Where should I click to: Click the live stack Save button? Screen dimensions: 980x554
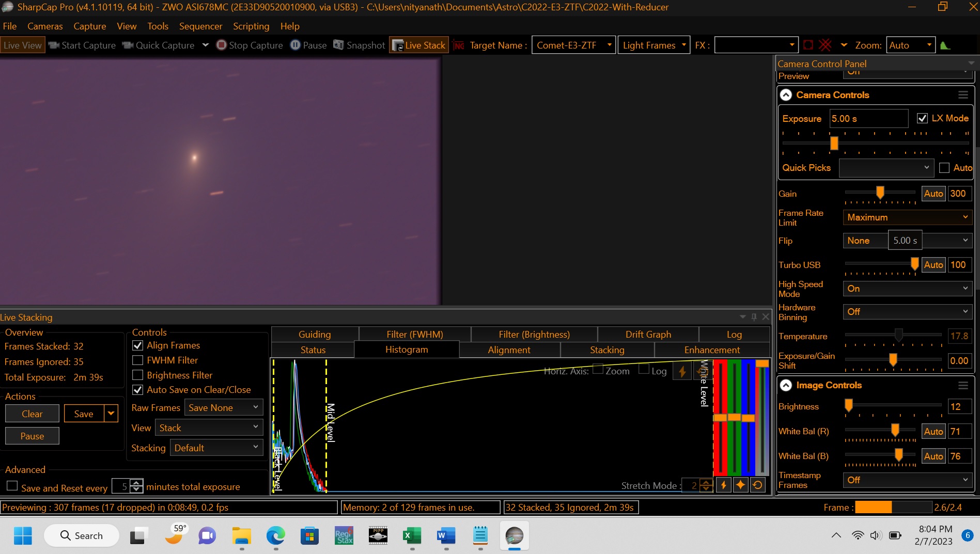pyautogui.click(x=84, y=414)
